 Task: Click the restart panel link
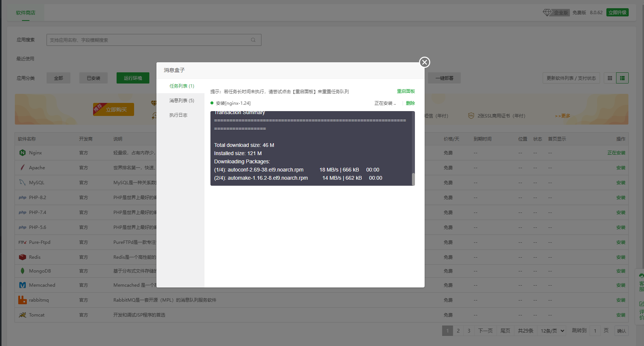(x=406, y=91)
